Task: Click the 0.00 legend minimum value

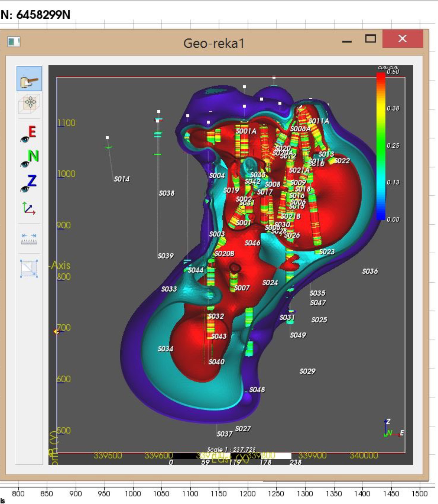Action: click(393, 220)
